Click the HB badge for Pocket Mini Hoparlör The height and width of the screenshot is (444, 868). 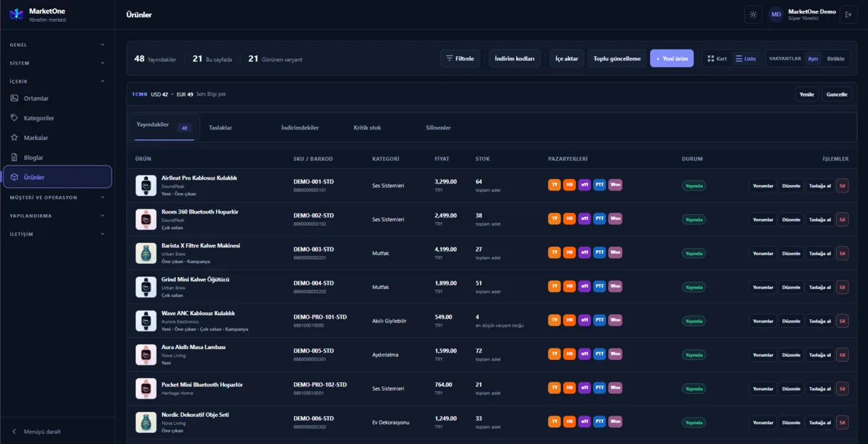click(x=570, y=388)
